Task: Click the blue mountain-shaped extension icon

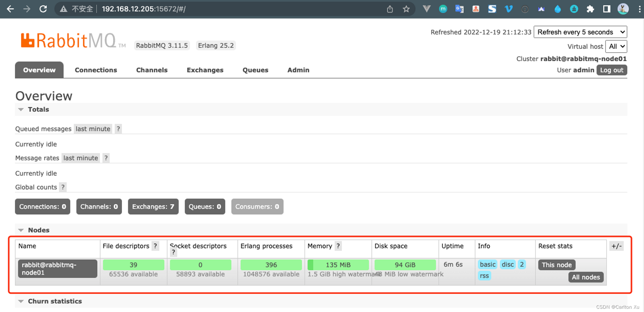Action: [x=541, y=9]
